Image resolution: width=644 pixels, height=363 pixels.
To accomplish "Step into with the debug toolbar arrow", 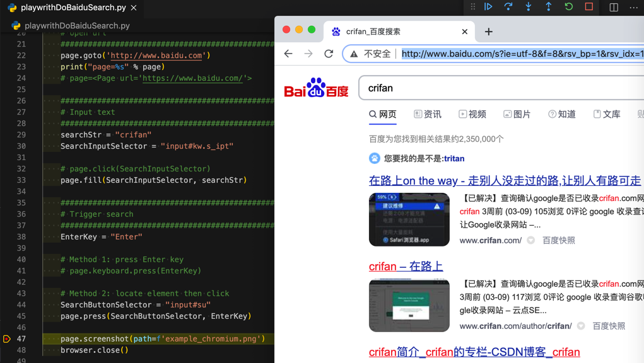I will point(528,6).
